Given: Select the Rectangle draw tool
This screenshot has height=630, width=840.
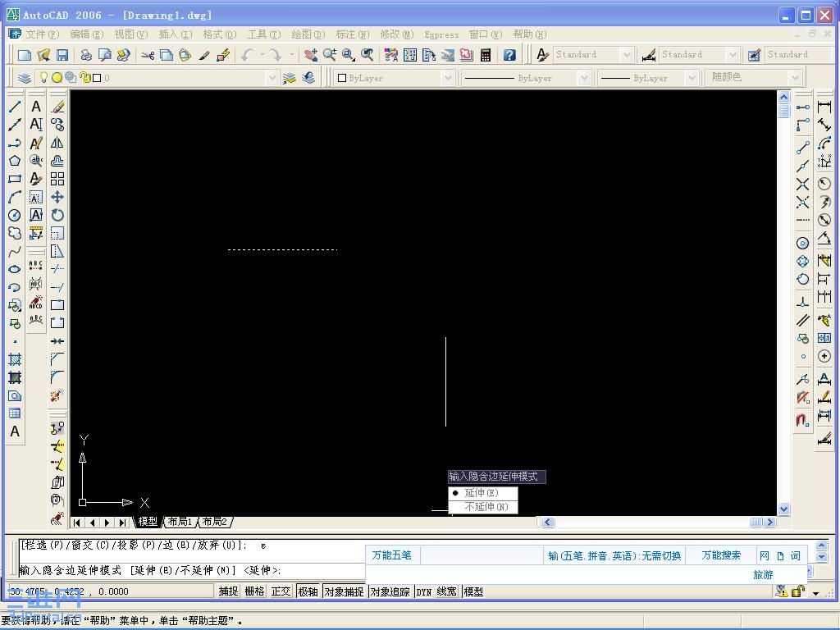Looking at the screenshot, I should point(15,179).
